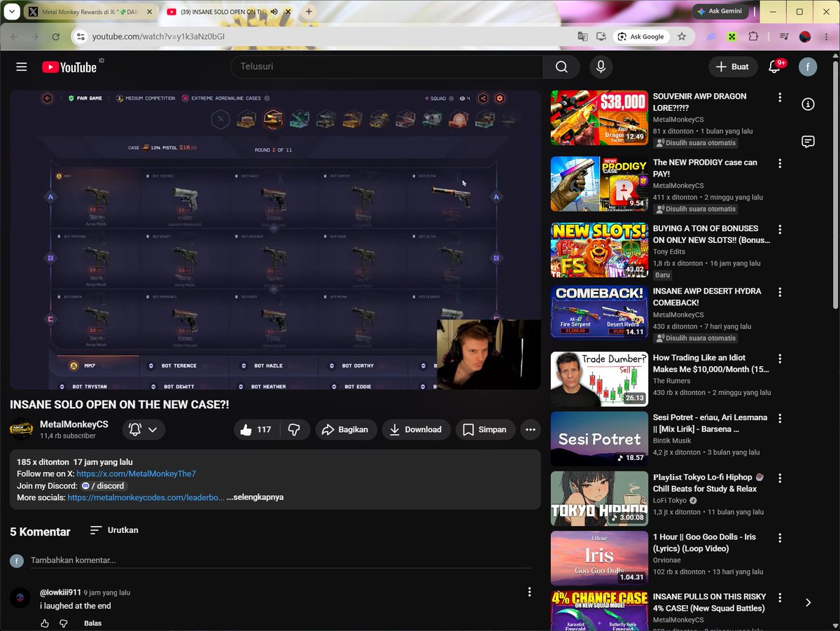840x631 pixels.
Task: Open account avatar menu
Action: [x=808, y=67]
